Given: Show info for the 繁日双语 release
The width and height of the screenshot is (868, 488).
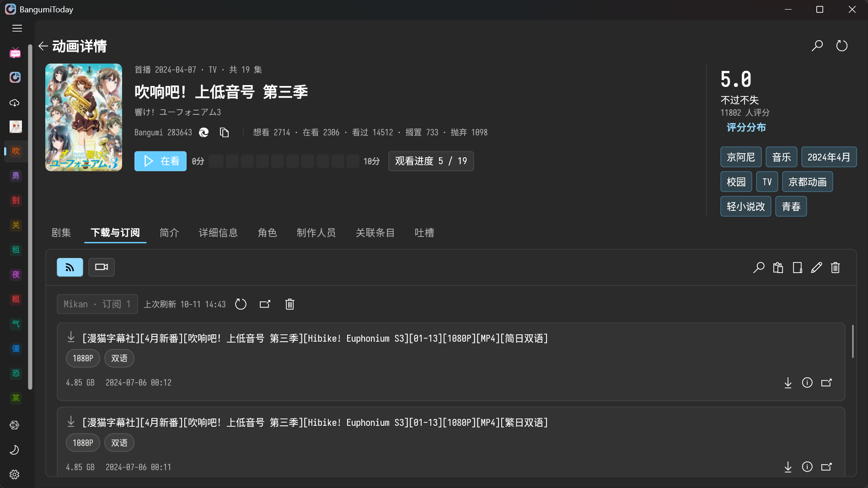Looking at the screenshot, I should tap(807, 467).
